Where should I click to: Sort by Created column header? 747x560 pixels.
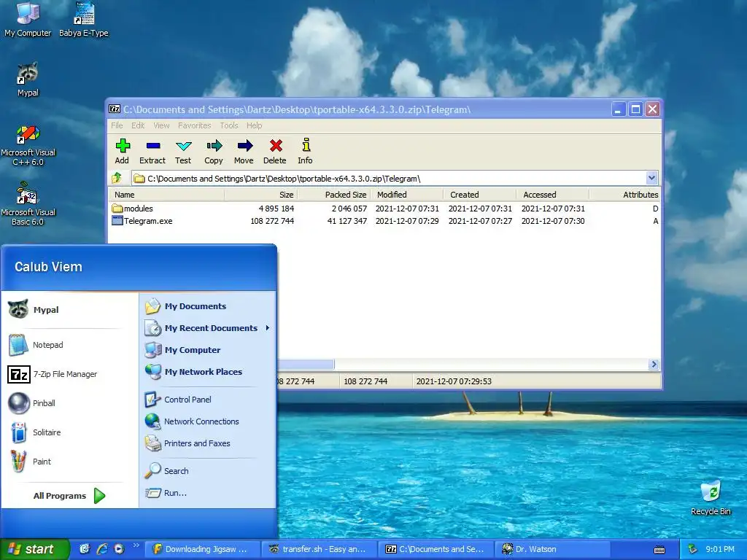tap(480, 194)
